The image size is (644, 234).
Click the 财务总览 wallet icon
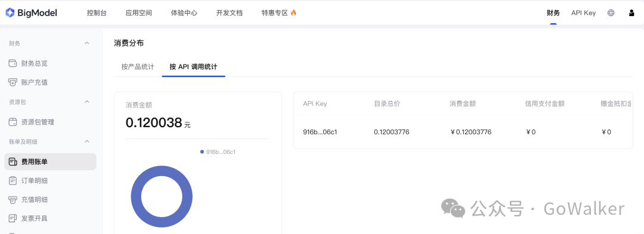[13, 63]
